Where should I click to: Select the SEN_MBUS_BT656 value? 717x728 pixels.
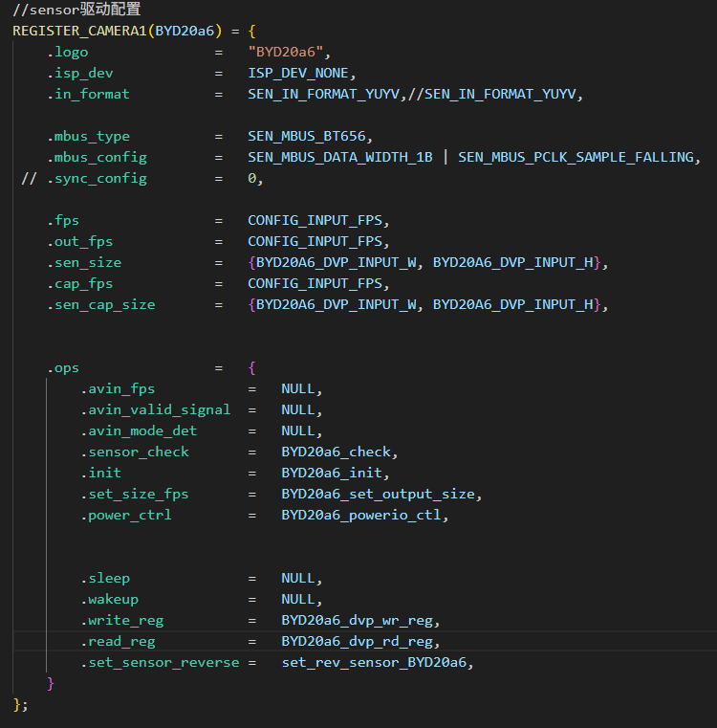pyautogui.click(x=307, y=137)
